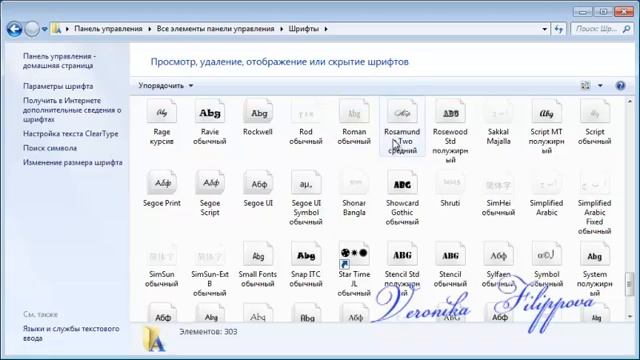Change the view with the view icon
Viewport: 640px width, 360px height.
(585, 86)
